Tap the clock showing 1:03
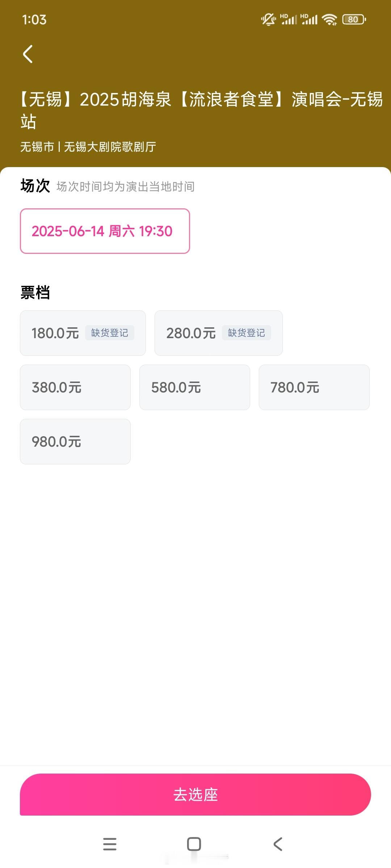Screen dimensions: 391x868 tap(34, 20)
